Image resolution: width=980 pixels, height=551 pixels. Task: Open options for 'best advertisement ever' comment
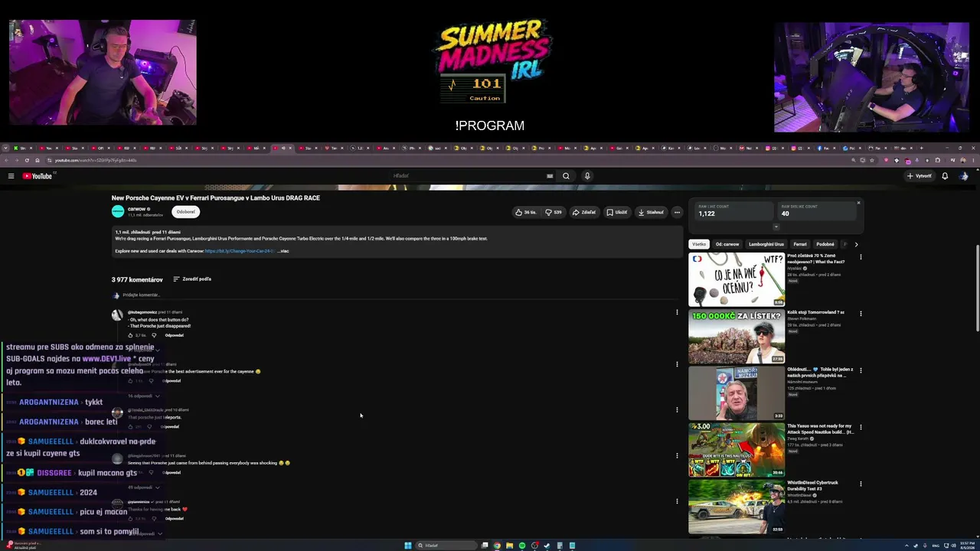click(x=677, y=364)
